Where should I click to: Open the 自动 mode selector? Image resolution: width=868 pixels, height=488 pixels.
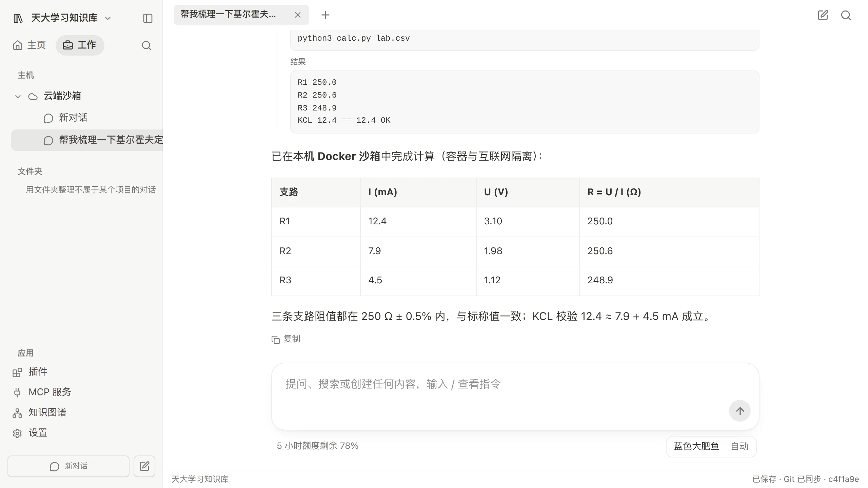point(739,446)
